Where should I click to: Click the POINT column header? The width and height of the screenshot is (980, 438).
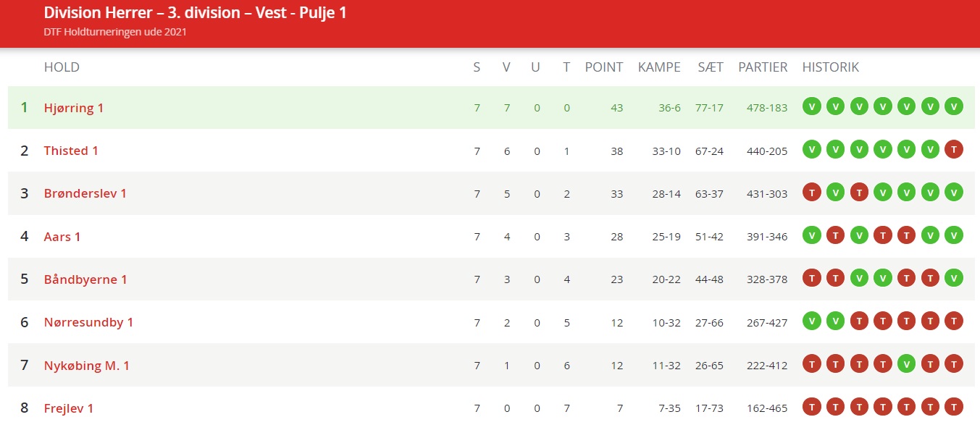click(x=604, y=67)
